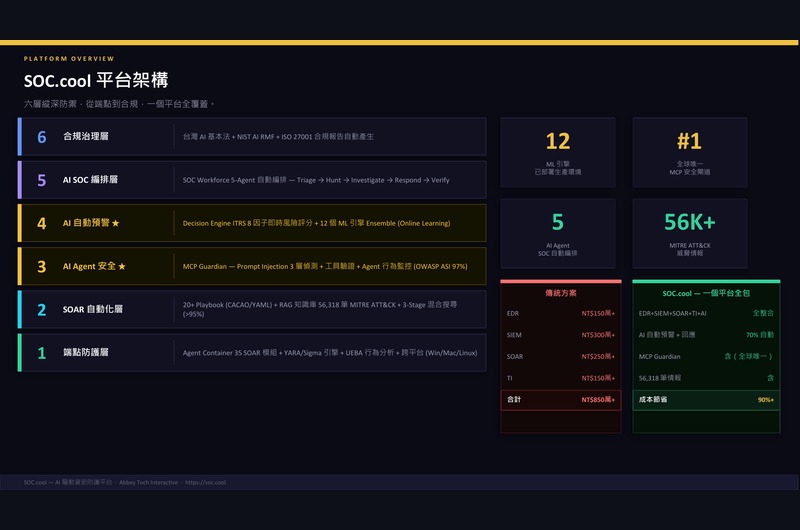This screenshot has width=800, height=530.
Task: Select layer number 2 in the stack
Action: (x=42, y=310)
